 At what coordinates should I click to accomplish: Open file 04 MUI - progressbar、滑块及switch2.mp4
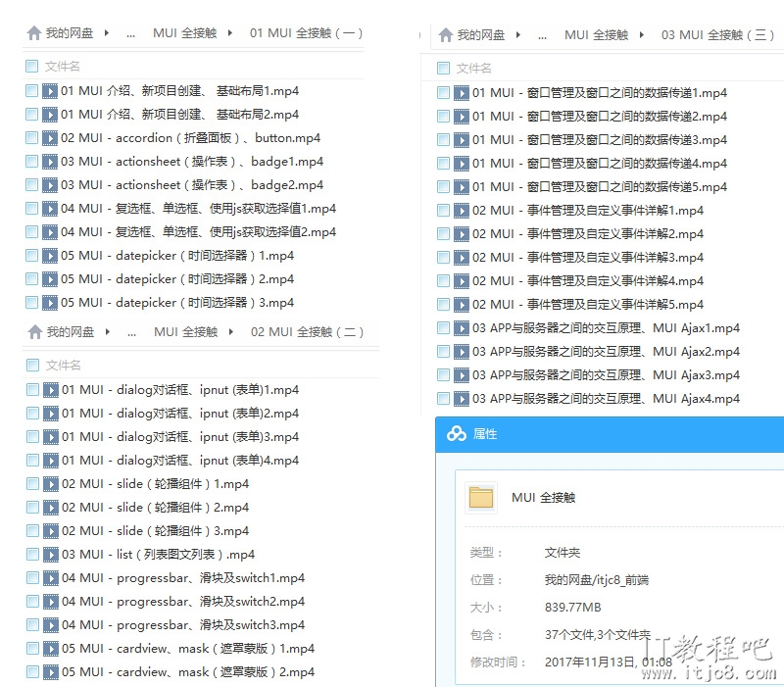pyautogui.click(x=183, y=601)
